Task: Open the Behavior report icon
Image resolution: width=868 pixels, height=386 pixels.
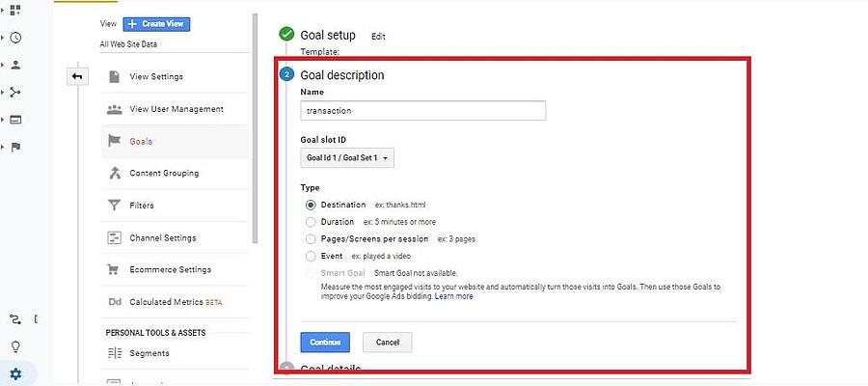Action: click(x=15, y=120)
